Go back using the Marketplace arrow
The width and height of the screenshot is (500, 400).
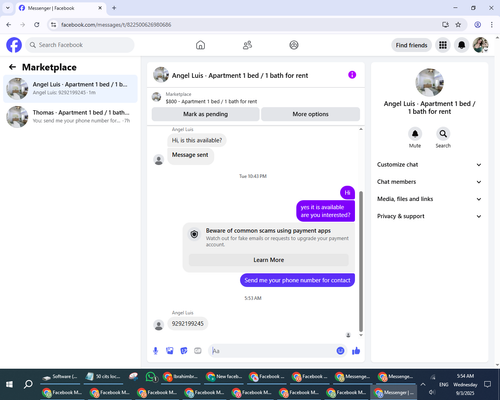pyautogui.click(x=12, y=67)
